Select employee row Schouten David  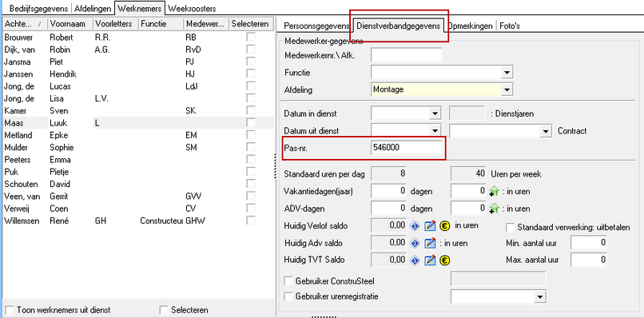(137, 184)
